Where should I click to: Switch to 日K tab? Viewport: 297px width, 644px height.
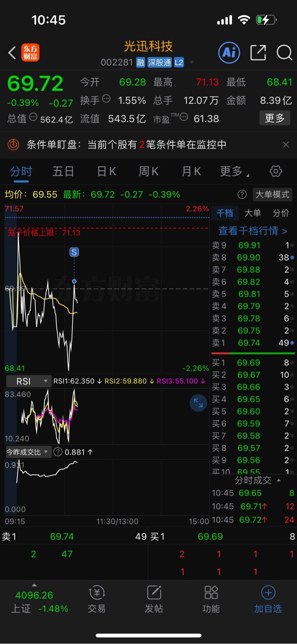[106, 172]
